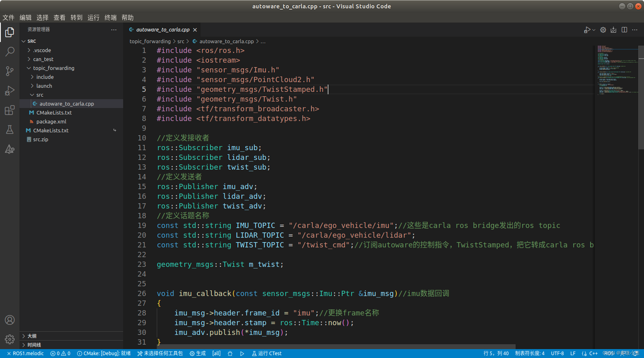Open the Source Control view
Viewport: 644px width, 358px height.
click(x=10, y=71)
